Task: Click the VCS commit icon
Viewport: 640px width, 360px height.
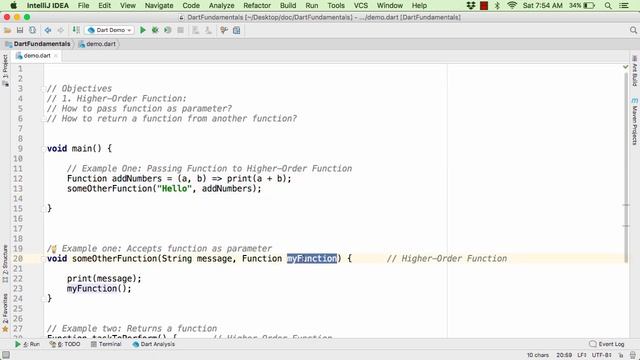Action: click(x=208, y=30)
